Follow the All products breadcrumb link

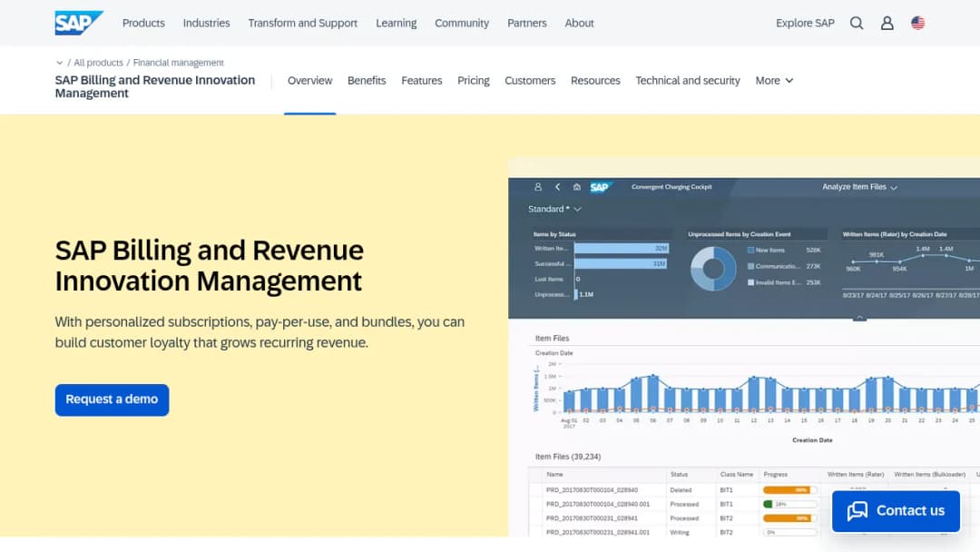[98, 63]
